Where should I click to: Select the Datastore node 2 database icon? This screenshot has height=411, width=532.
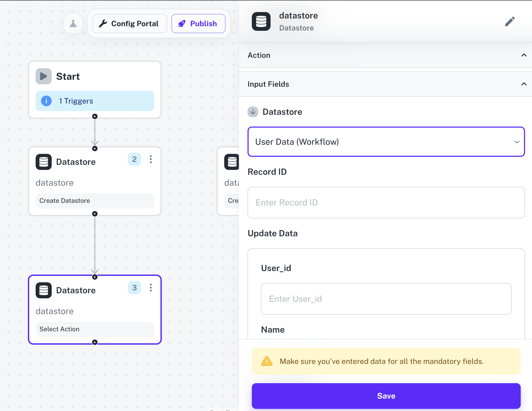tap(43, 162)
